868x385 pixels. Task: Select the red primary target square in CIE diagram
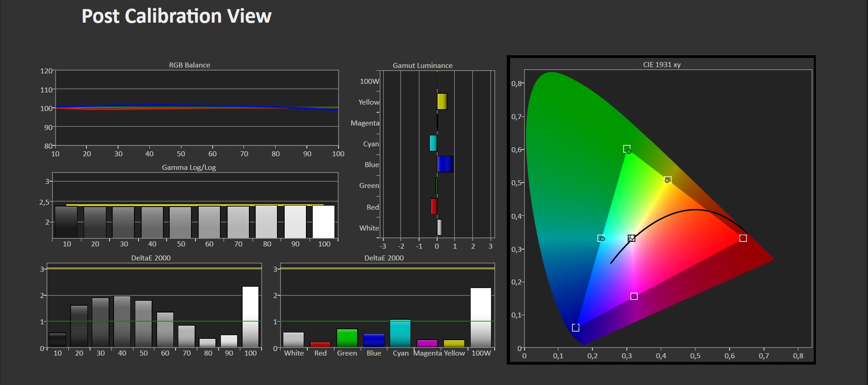pos(743,238)
